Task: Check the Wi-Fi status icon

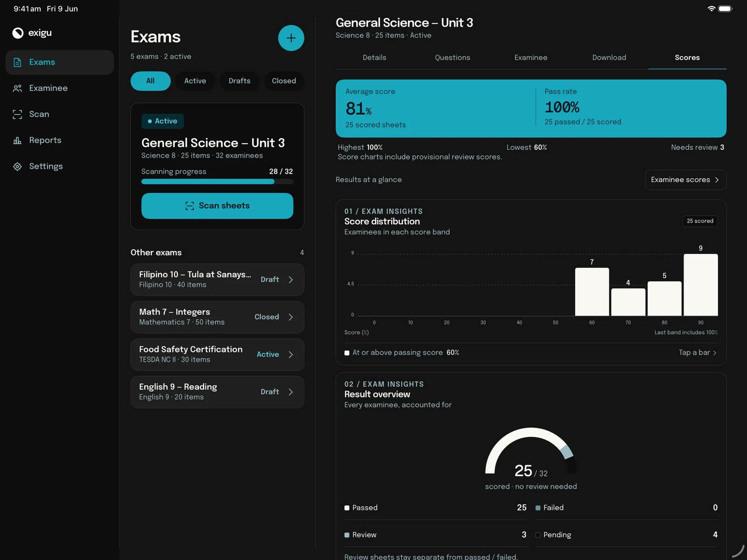Action: 711,8
